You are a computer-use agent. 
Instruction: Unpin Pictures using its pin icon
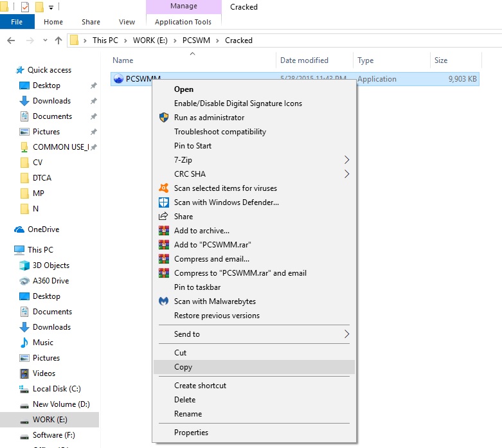(93, 132)
